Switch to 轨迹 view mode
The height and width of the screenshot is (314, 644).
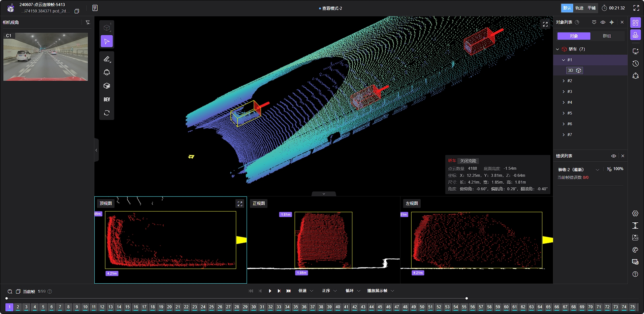coord(579,8)
